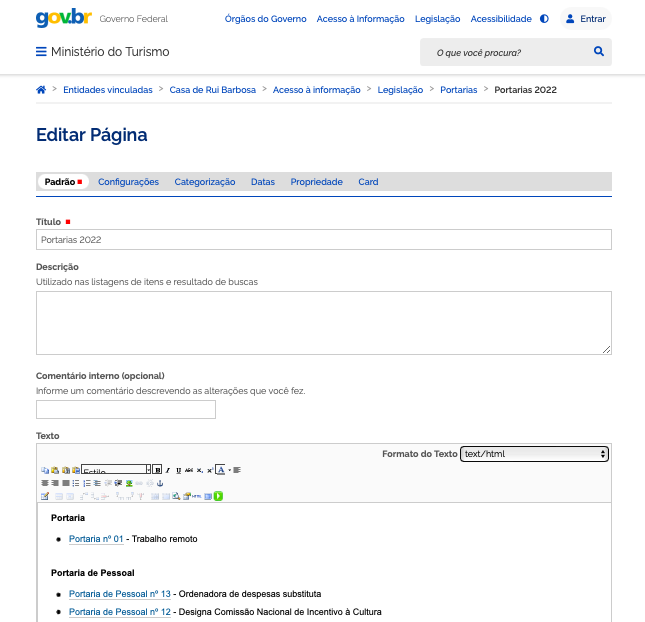This screenshot has width=645, height=622.
Task: Open the text color dropdown arrow
Action: click(229, 469)
